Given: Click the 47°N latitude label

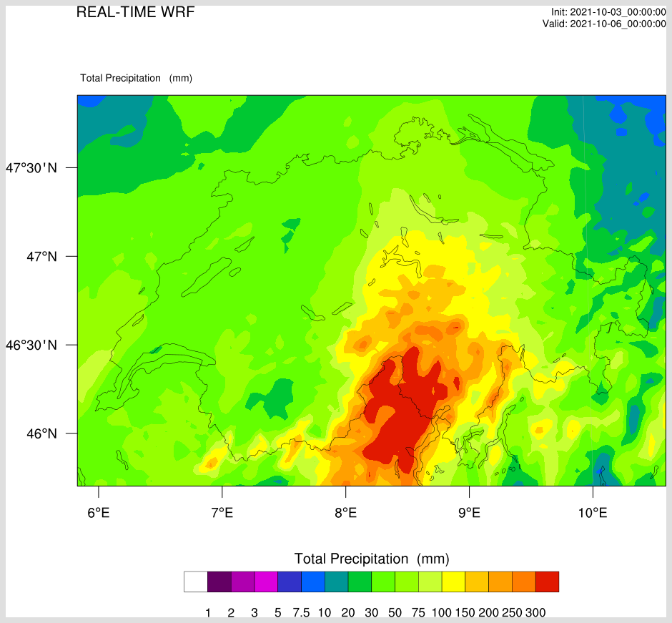Looking at the screenshot, I should (x=41, y=256).
